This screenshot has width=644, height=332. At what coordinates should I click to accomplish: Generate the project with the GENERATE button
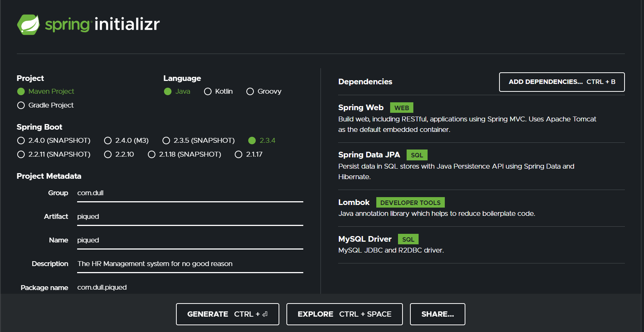tap(228, 314)
